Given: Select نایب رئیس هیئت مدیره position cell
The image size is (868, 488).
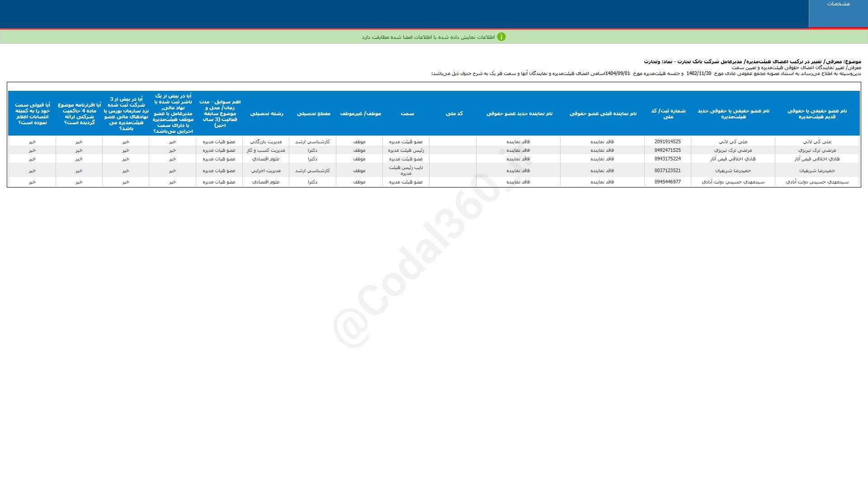Looking at the screenshot, I should click(x=406, y=170).
